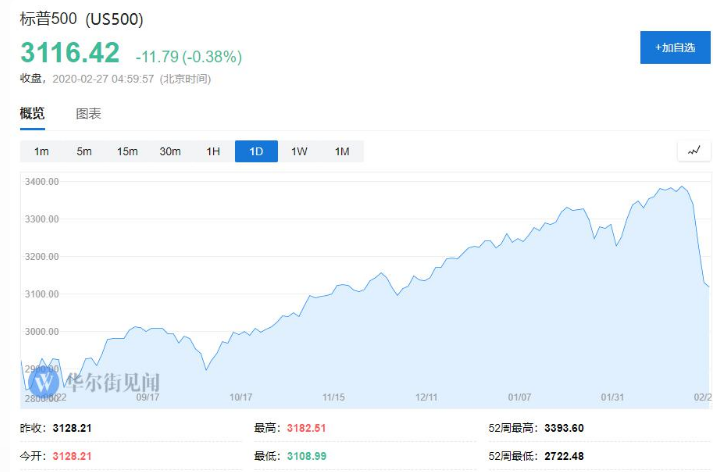Open the 图表 chart tab
713x472 pixels.
[x=88, y=113]
